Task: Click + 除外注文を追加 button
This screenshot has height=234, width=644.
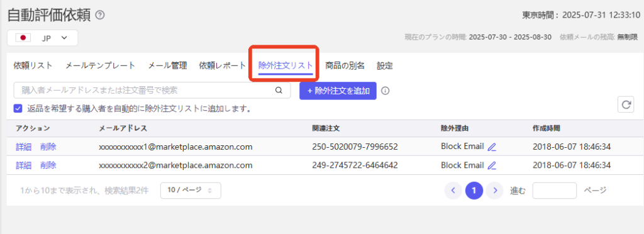Action: pos(338,91)
